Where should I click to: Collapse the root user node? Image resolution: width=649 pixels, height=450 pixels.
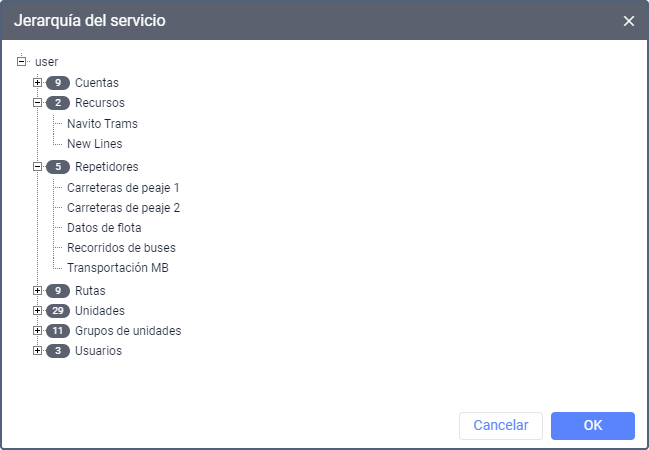(21, 61)
